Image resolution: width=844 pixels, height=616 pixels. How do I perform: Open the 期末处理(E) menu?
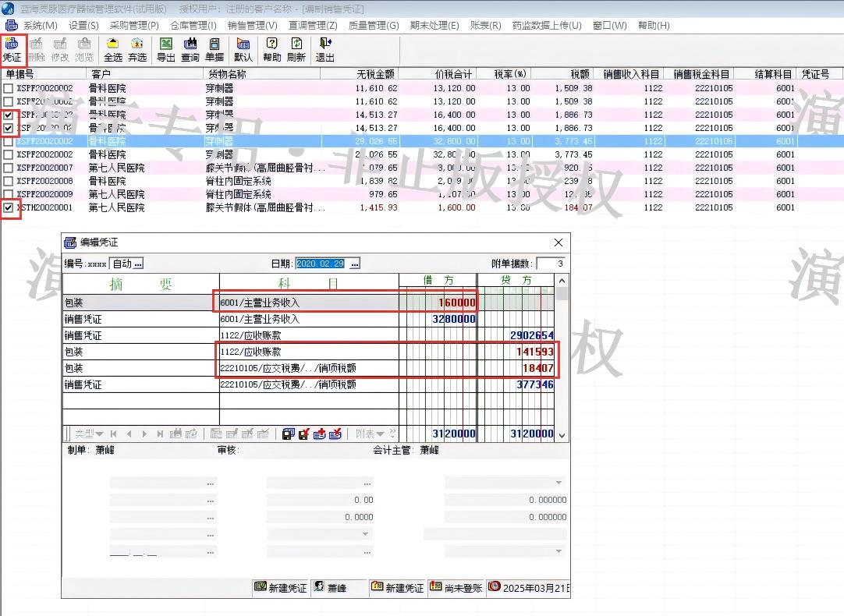[434, 25]
